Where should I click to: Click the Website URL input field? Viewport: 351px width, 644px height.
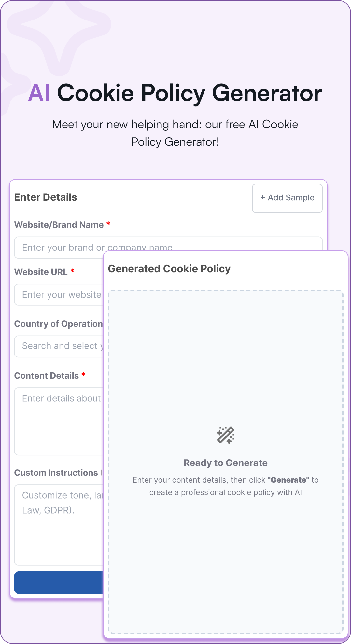tap(59, 294)
